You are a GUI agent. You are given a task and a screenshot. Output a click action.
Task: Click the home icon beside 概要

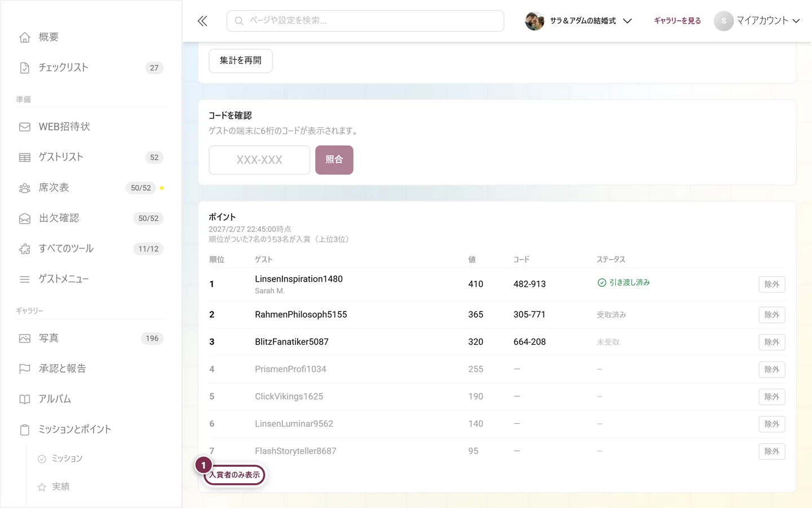click(x=25, y=37)
